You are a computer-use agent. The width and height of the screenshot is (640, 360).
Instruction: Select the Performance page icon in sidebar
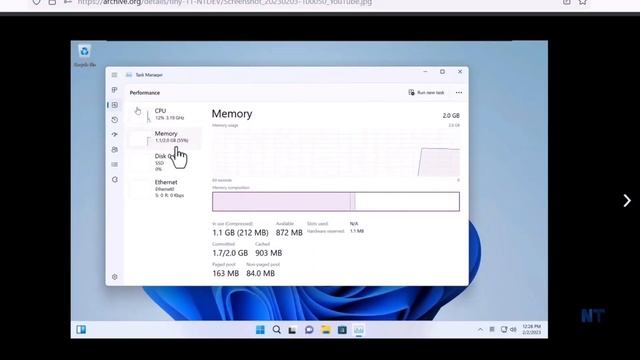coord(115,105)
